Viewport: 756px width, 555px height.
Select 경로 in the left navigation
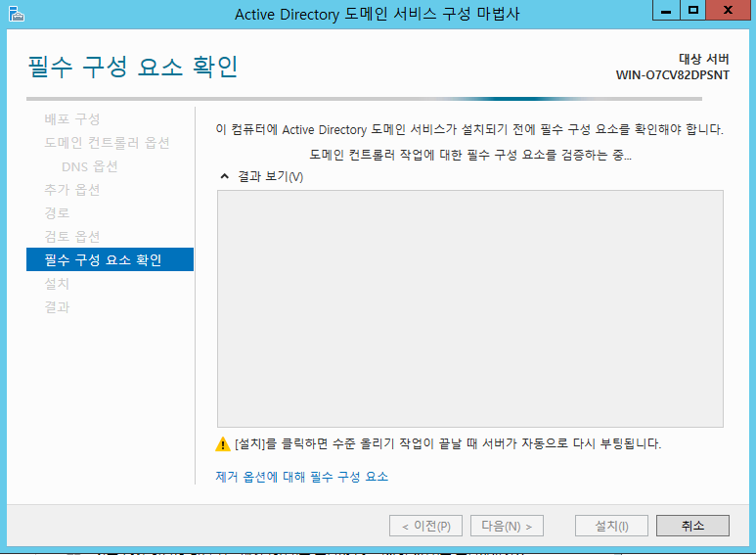click(x=57, y=213)
